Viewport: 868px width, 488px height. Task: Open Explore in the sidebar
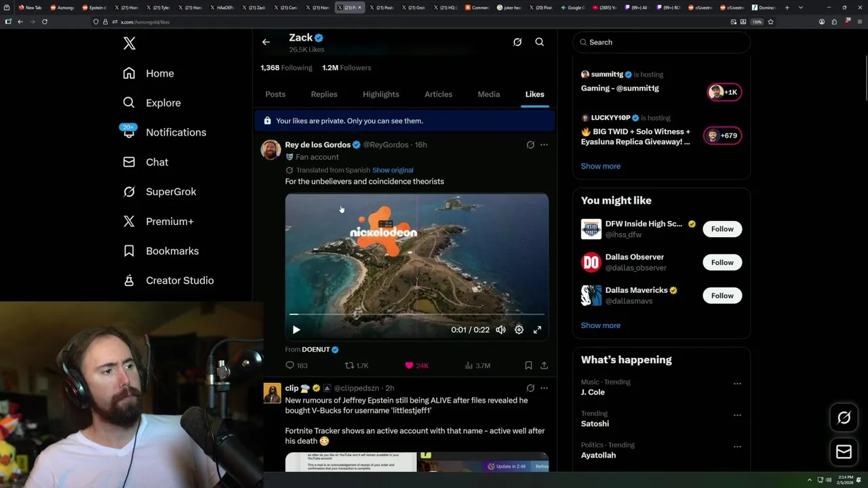pyautogui.click(x=152, y=103)
